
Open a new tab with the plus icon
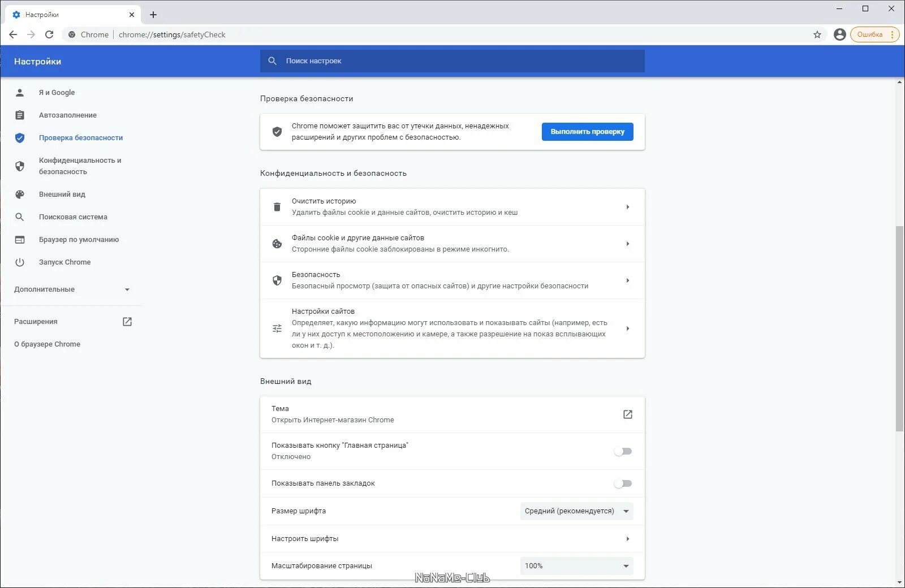153,15
